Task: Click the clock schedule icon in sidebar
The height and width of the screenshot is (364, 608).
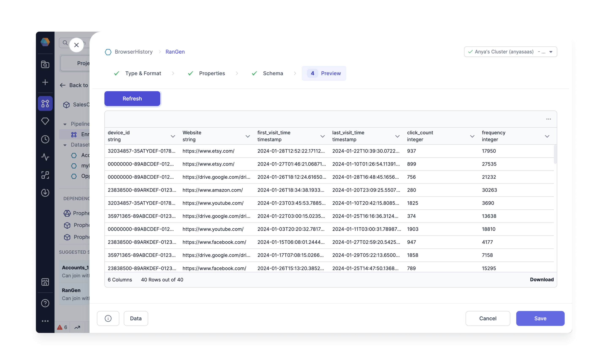Action: [45, 139]
